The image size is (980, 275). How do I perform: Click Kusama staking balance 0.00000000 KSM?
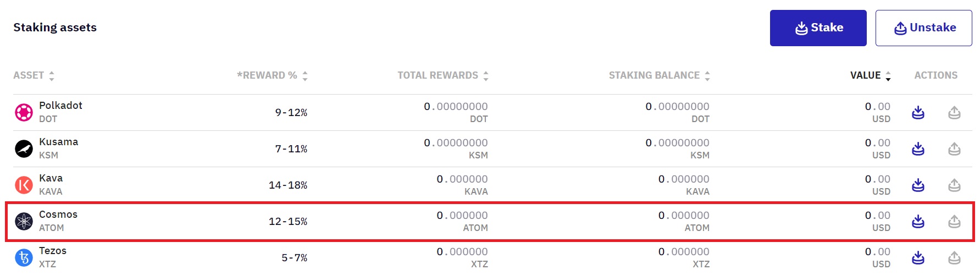pyautogui.click(x=677, y=148)
